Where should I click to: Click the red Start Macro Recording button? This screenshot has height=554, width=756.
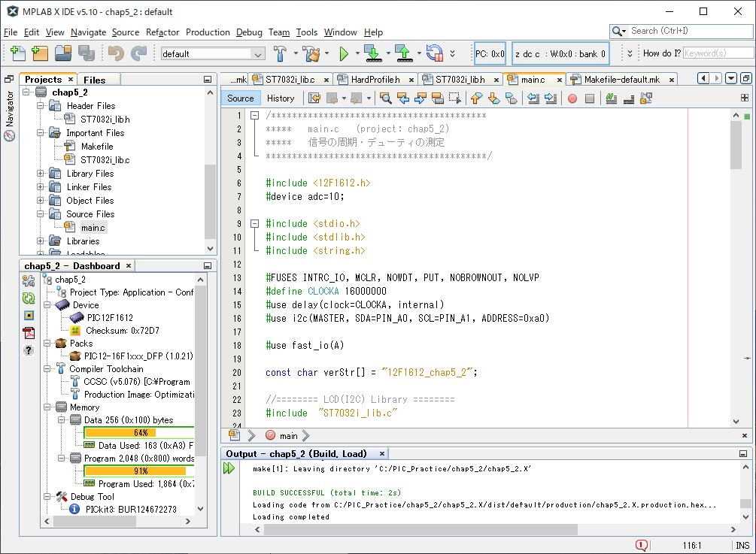pyautogui.click(x=572, y=98)
